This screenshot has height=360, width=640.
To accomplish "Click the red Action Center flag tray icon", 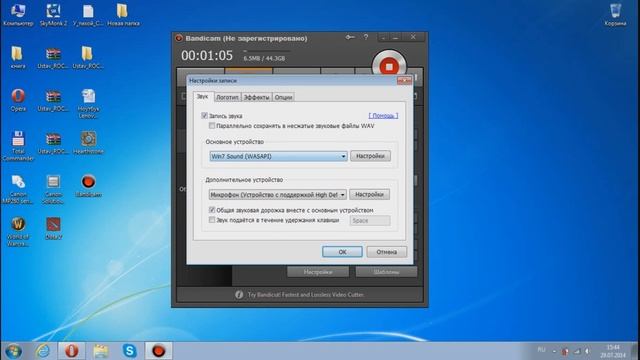I will 565,351.
